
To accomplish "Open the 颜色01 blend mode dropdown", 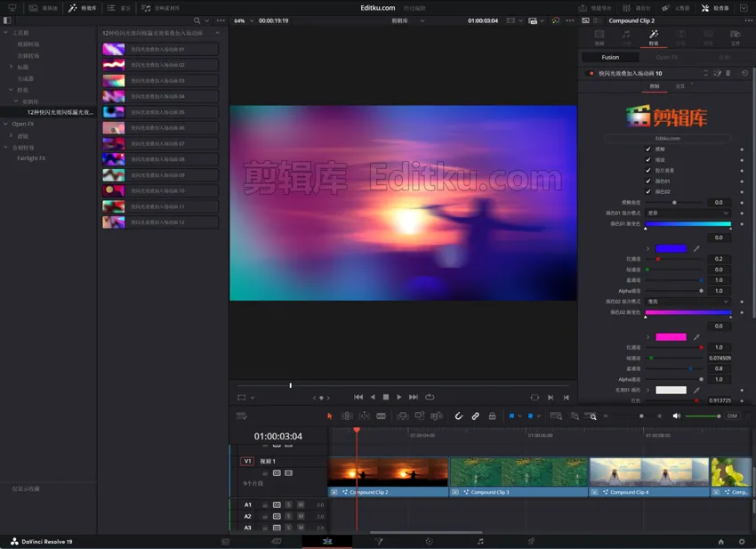I will tap(688, 213).
